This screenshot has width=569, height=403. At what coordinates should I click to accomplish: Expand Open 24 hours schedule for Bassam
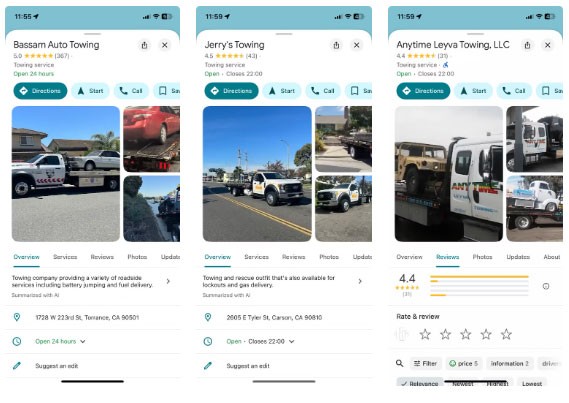point(60,341)
